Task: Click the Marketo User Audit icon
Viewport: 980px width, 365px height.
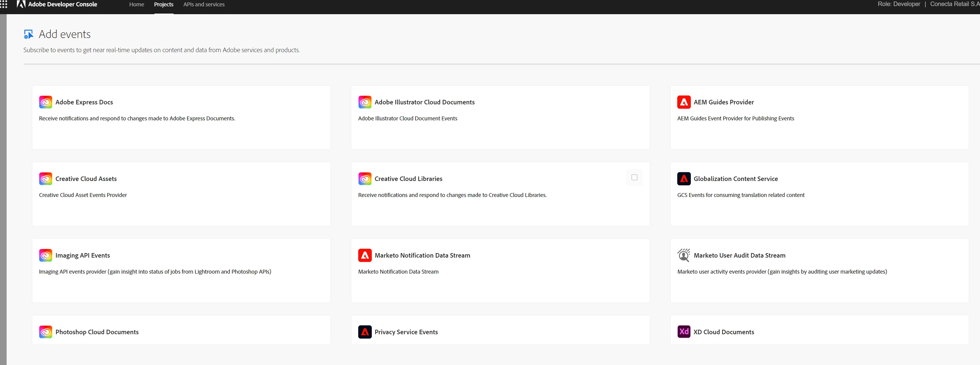Action: [684, 255]
